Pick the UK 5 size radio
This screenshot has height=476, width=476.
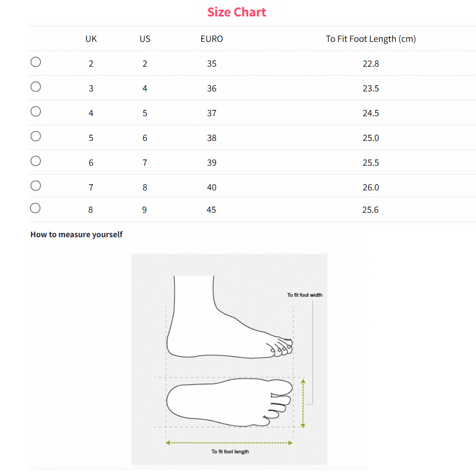pos(36,136)
